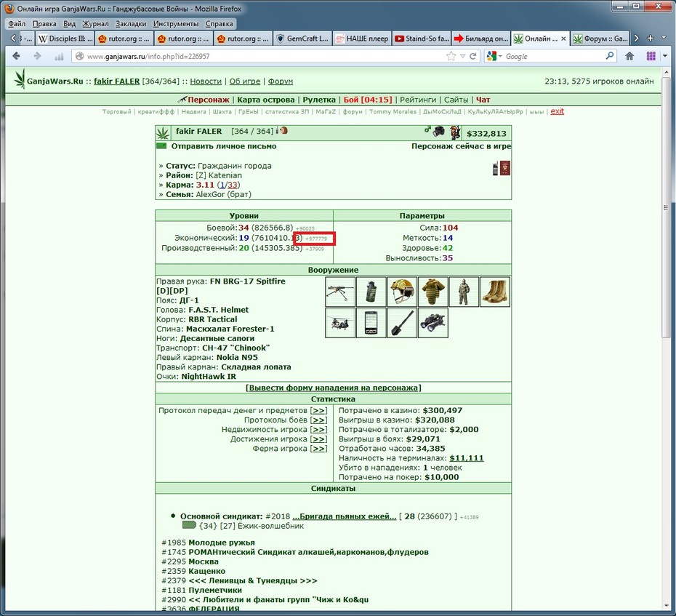Click the $11,111 terminal cash link
This screenshot has width=676, height=616.
[x=467, y=457]
